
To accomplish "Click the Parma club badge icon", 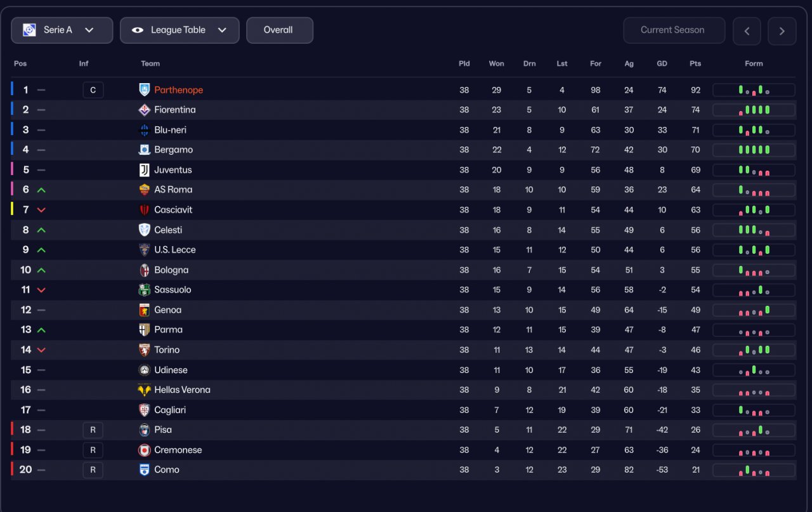I will click(145, 330).
